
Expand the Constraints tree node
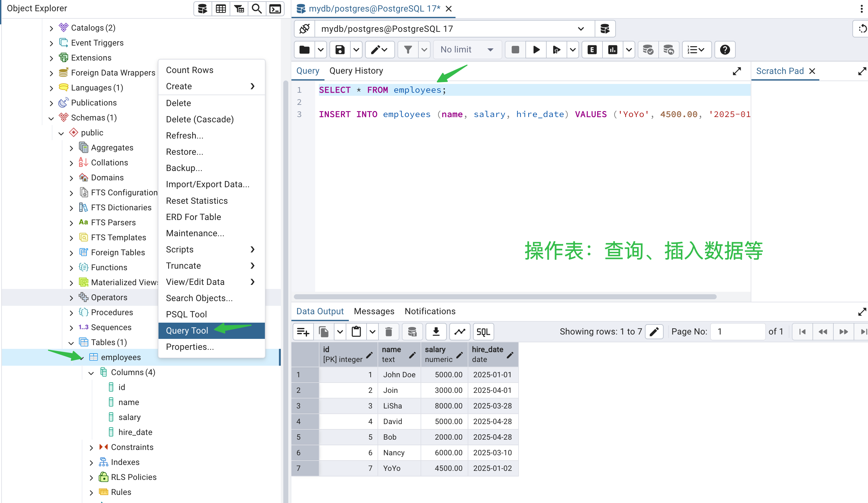click(x=91, y=447)
